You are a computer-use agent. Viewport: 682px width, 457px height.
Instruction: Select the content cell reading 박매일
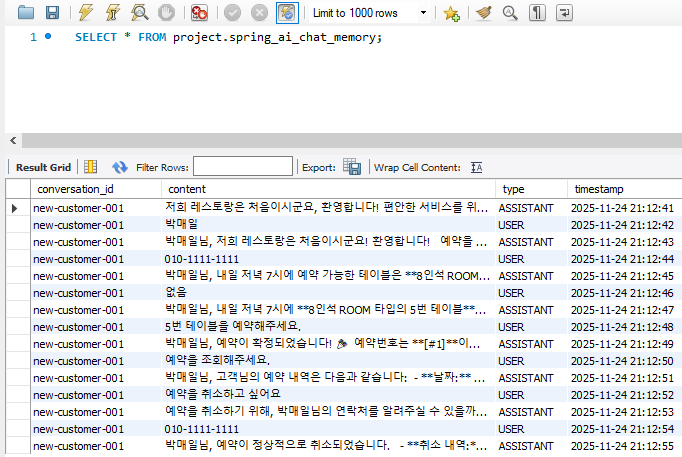[328, 225]
